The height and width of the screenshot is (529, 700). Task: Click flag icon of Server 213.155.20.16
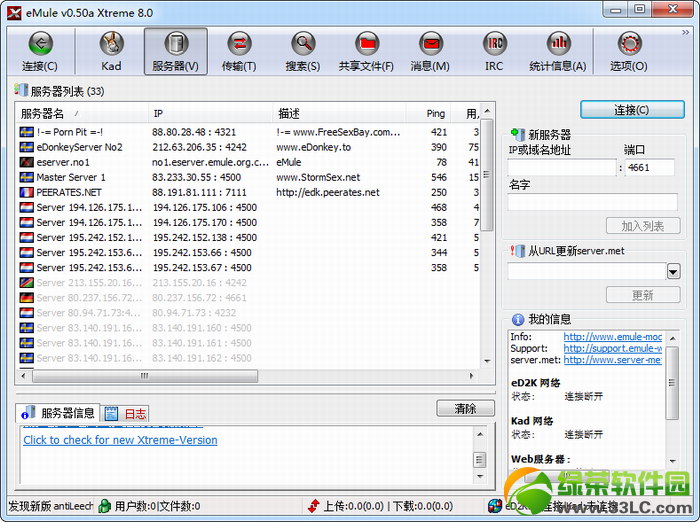pos(26,283)
